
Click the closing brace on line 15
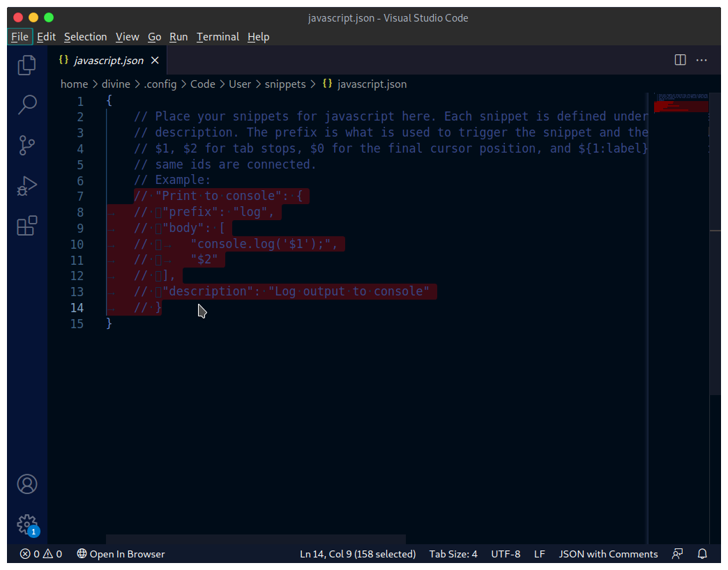click(x=109, y=323)
